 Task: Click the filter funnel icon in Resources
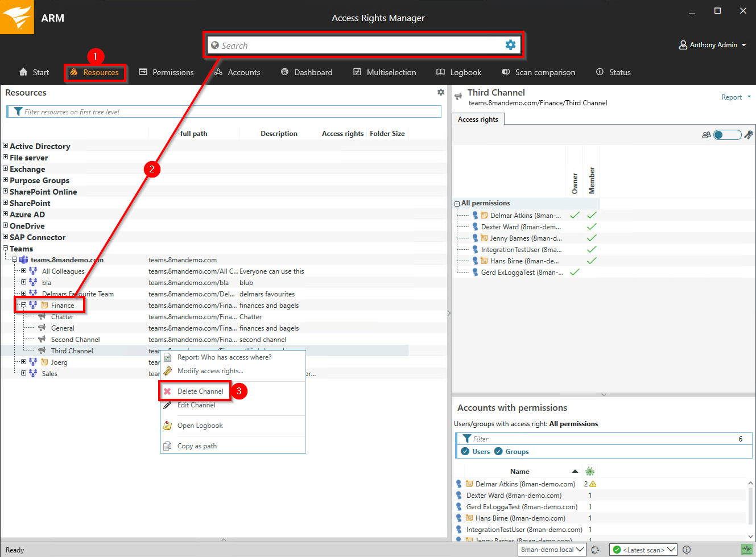click(x=18, y=112)
